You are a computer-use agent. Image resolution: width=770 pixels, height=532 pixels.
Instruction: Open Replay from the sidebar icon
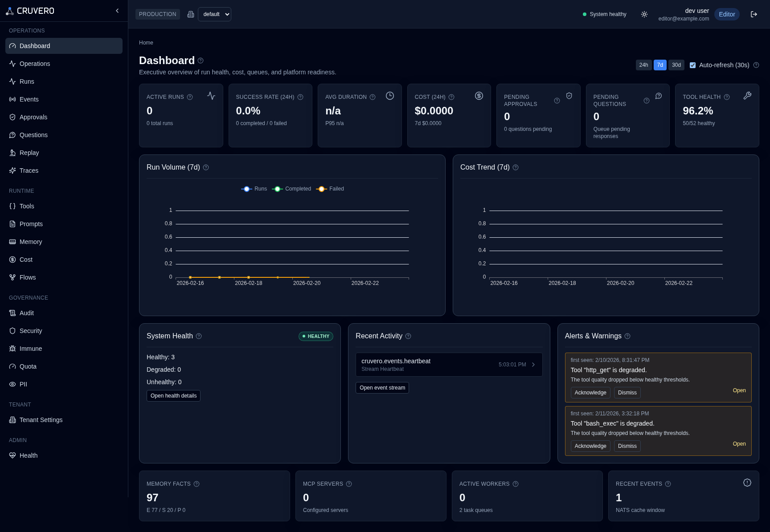(12, 153)
